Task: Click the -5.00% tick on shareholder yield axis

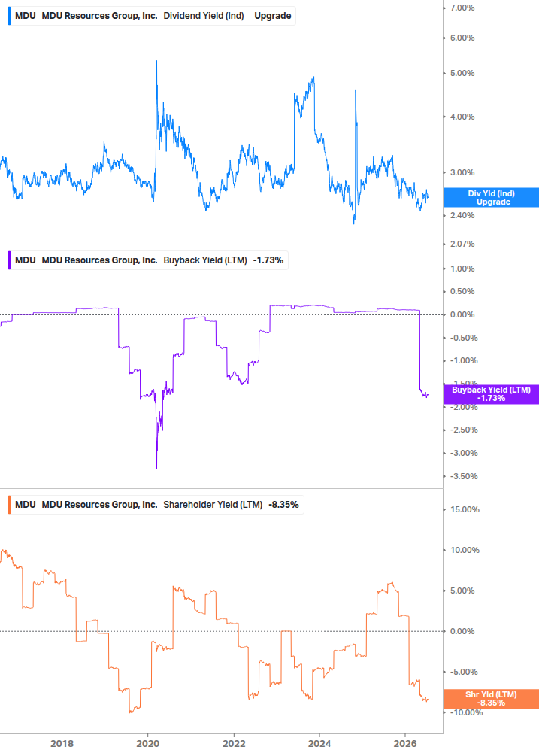Action: coord(464,672)
